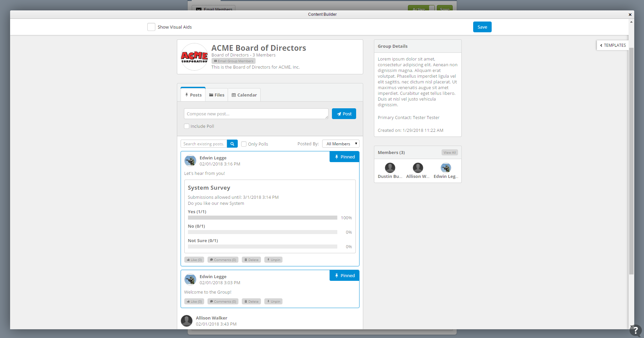Screen dimensions: 644x338
Task: Unpin the System Survey post
Action: point(273,260)
